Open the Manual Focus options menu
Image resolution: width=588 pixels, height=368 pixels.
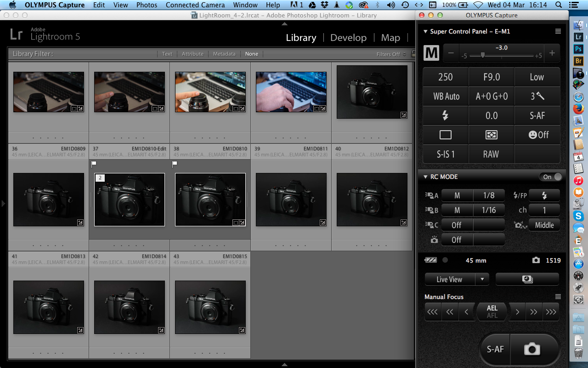pyautogui.click(x=558, y=297)
